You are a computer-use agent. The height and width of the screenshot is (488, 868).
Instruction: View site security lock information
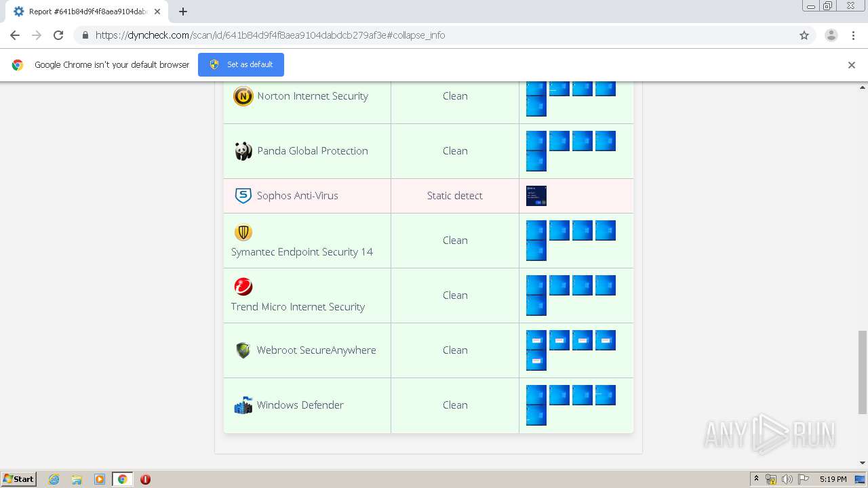(85, 35)
